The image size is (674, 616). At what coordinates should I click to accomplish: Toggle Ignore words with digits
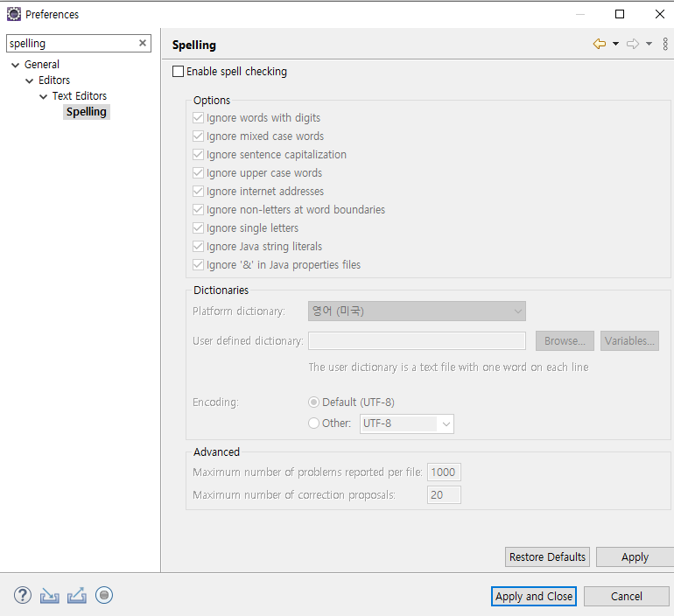[198, 118]
